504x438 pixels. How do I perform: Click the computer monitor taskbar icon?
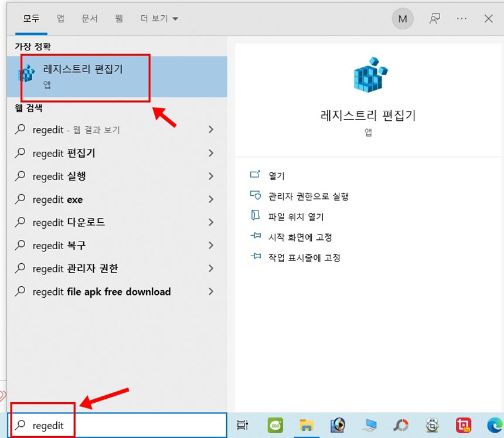coord(369,425)
